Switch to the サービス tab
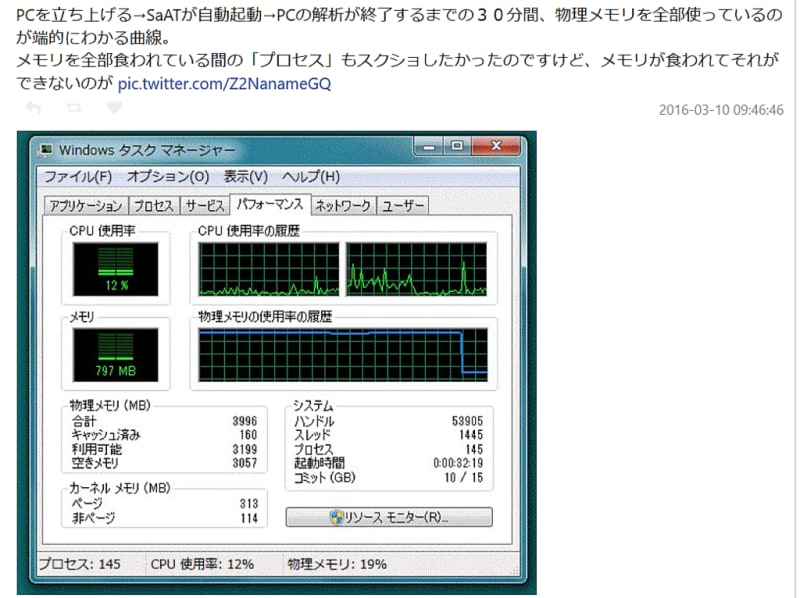 click(205, 206)
